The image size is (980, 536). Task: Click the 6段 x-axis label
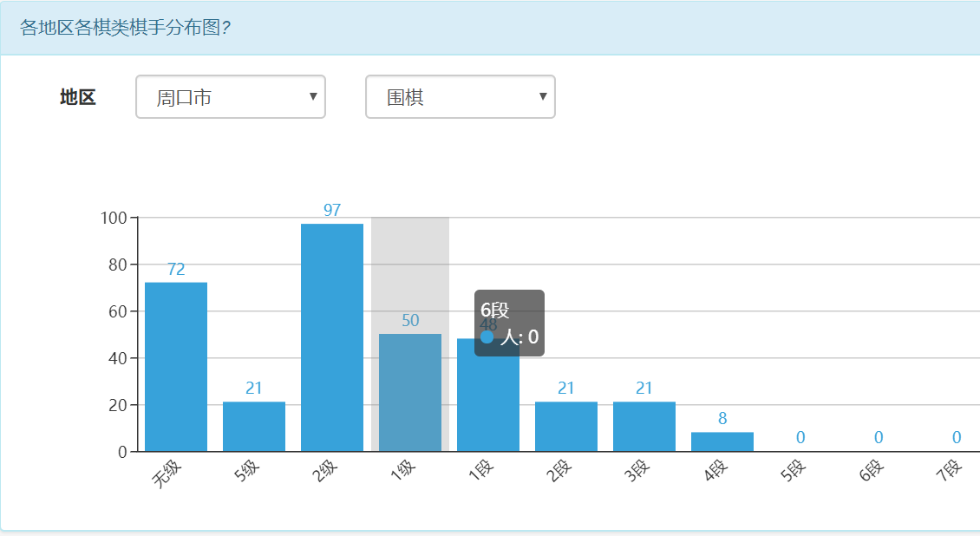point(871,474)
